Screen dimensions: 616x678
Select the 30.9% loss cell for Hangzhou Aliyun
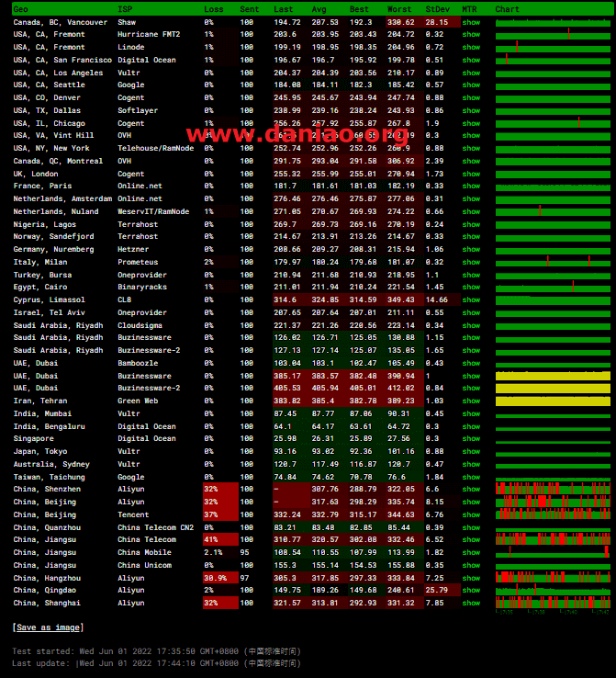click(x=220, y=578)
